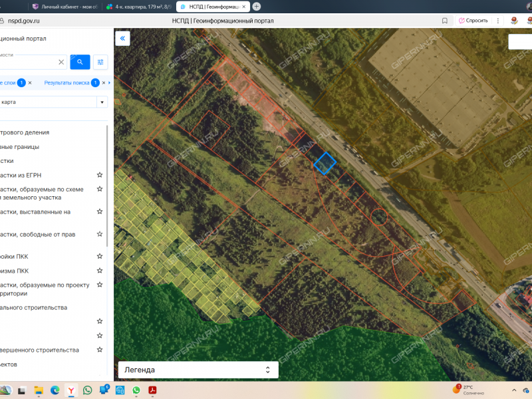The width and height of the screenshot is (532, 399).
Task: Close the 'Результаты поиска' chip
Action: pos(104,83)
